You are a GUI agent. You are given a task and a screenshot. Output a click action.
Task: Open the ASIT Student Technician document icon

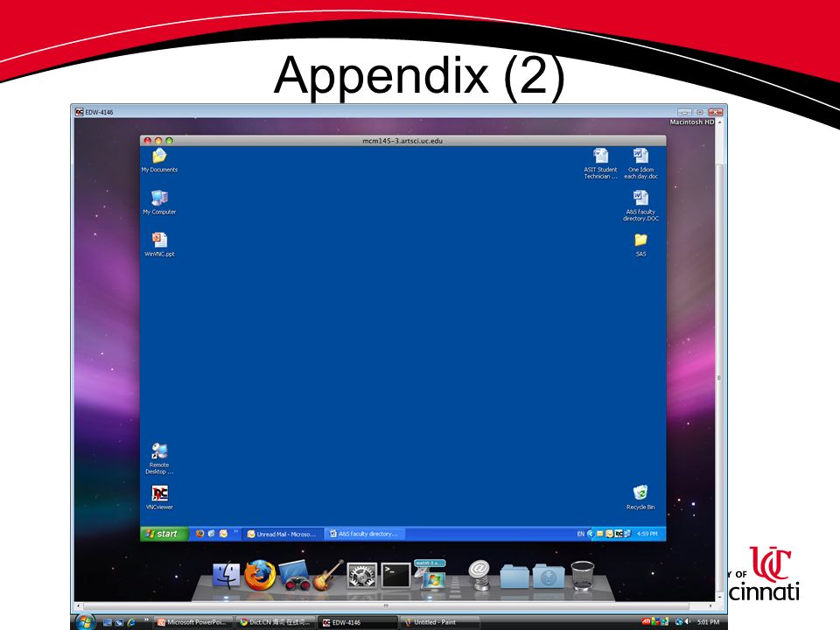[x=600, y=163]
